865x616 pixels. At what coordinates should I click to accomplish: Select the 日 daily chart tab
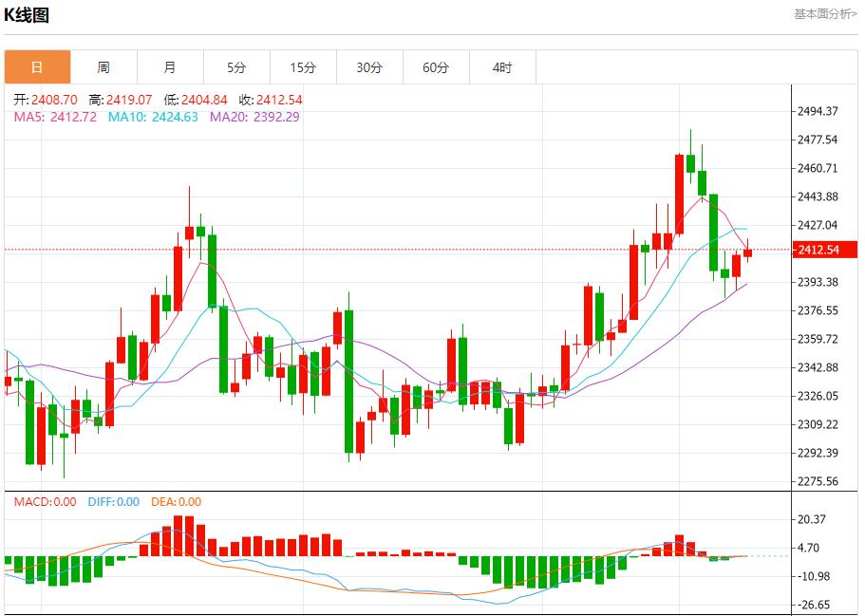[37, 67]
